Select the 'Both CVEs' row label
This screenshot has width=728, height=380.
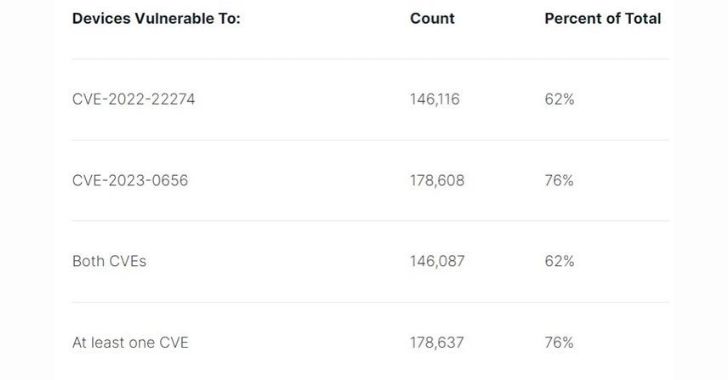coord(110,261)
